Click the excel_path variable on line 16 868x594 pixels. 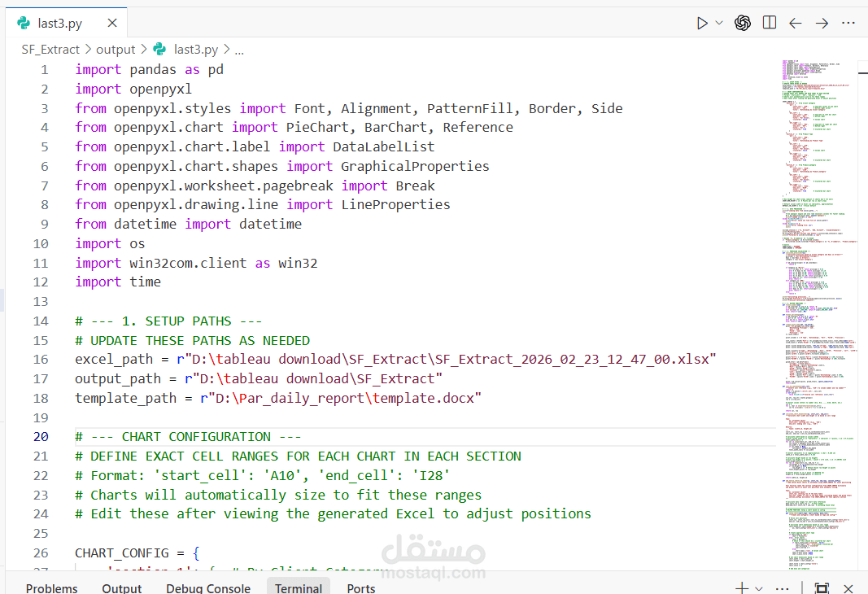[114, 360]
